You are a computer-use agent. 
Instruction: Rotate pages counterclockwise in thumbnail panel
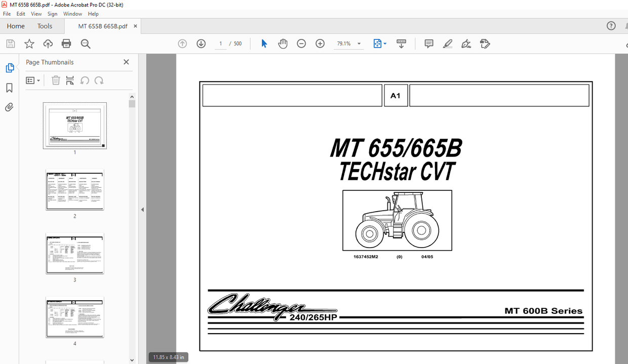84,80
